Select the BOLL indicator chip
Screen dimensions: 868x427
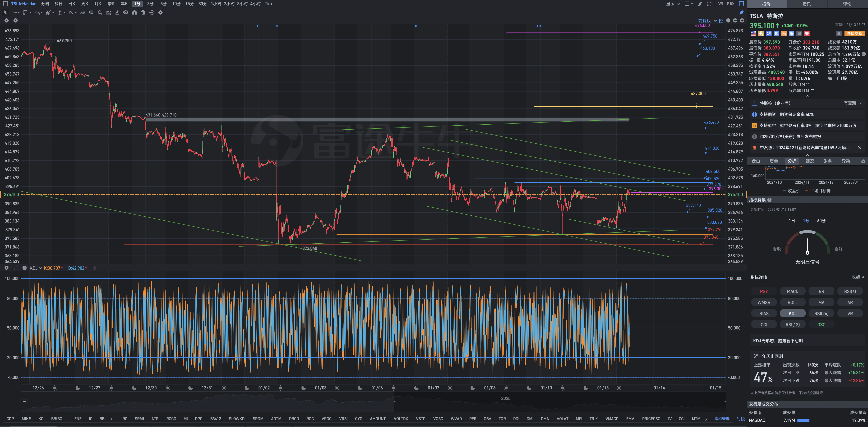coord(792,303)
